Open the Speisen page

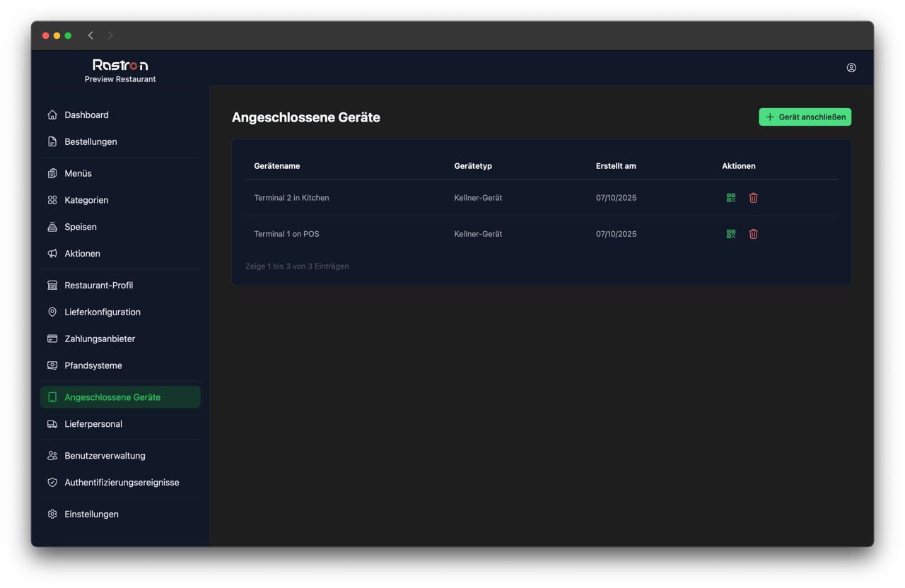click(81, 228)
